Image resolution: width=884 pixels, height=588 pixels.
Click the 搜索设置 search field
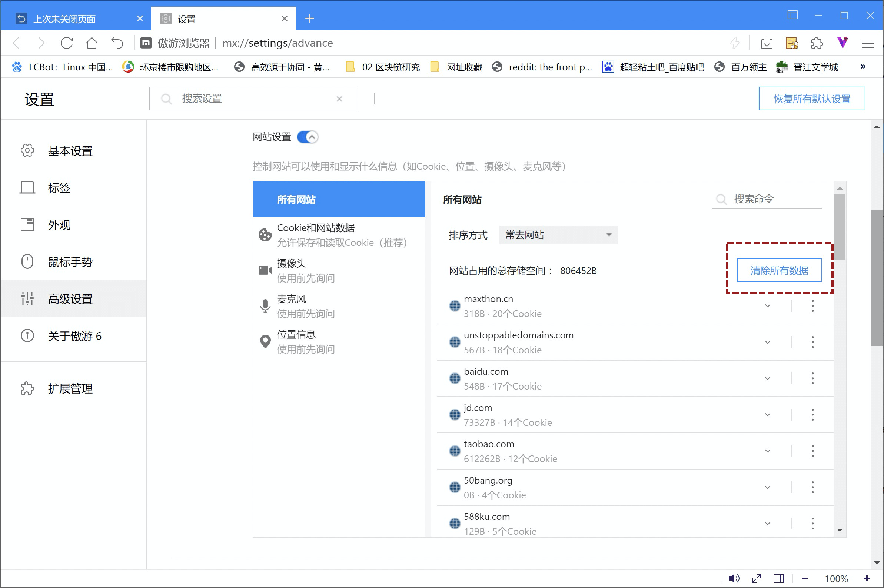[x=253, y=98]
